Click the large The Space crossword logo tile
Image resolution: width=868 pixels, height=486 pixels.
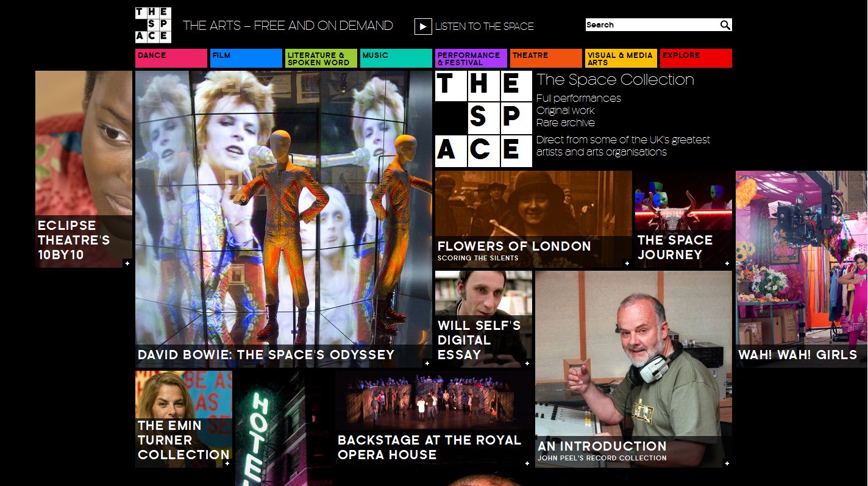[x=483, y=119]
